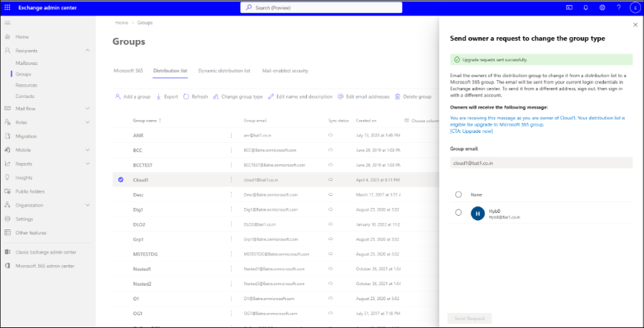
Task: Switch to Distribution list tab
Action: [170, 71]
